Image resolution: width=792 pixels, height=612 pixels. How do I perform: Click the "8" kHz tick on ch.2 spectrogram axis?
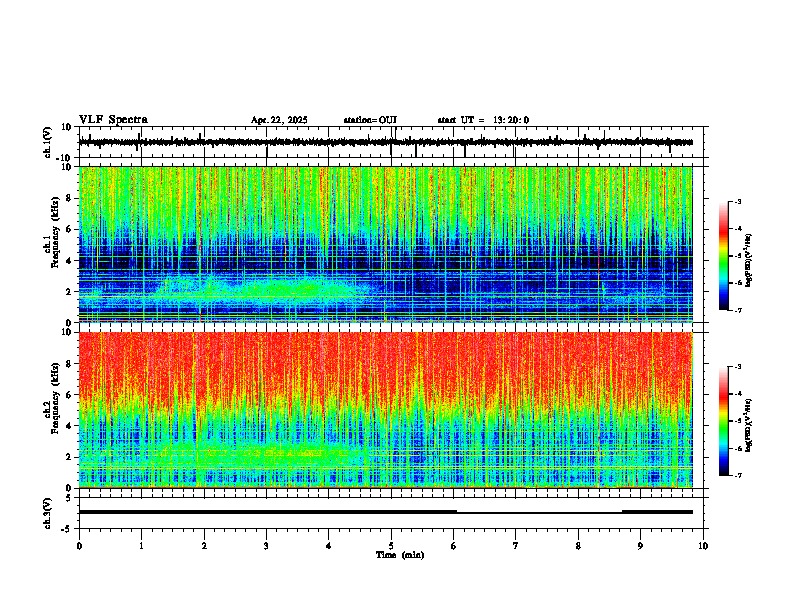click(69, 363)
